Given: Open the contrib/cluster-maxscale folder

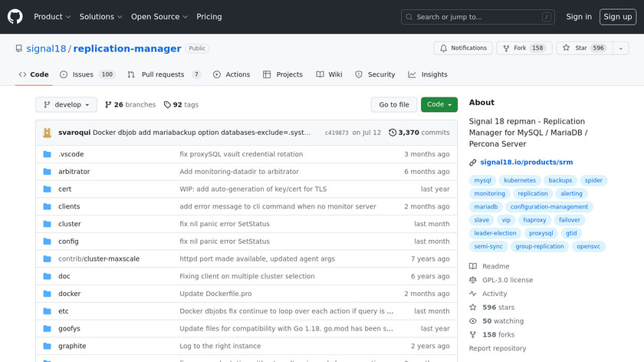Looking at the screenshot, I should tap(99, 259).
